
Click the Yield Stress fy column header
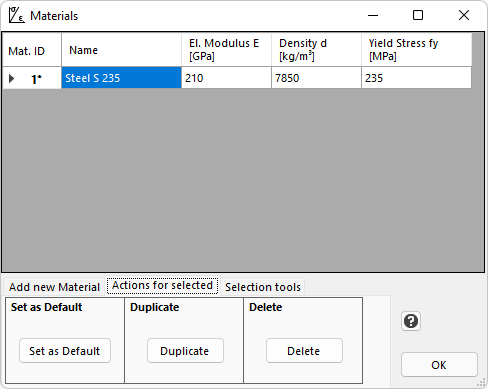tap(416, 50)
